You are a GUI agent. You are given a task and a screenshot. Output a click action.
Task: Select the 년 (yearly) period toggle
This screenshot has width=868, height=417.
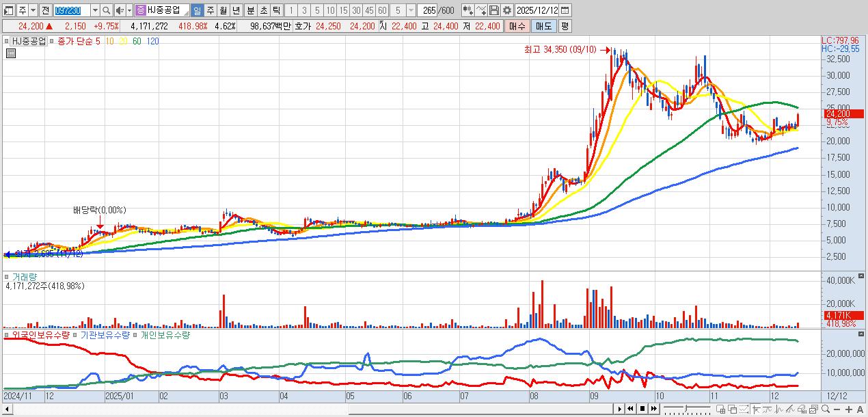click(x=236, y=10)
